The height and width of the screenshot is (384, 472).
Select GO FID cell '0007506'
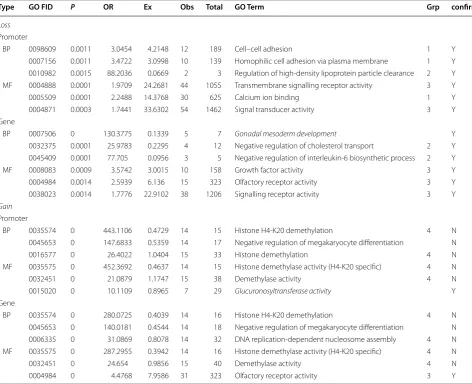42,134
